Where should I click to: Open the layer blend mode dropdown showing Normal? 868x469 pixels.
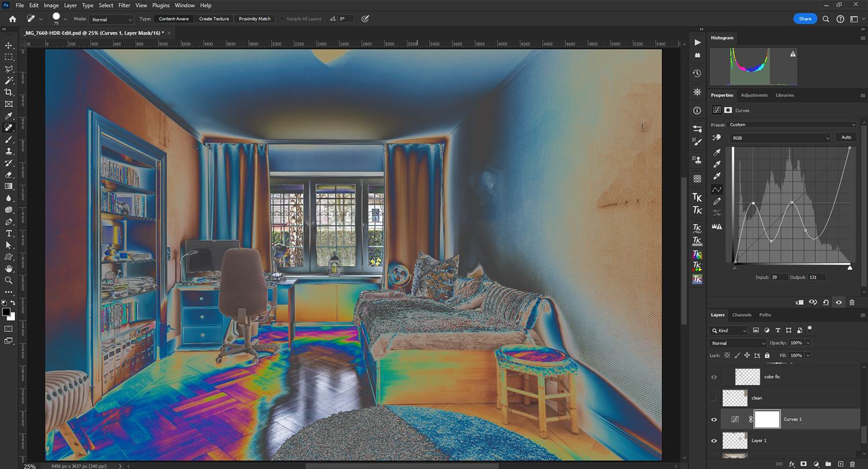tap(737, 343)
